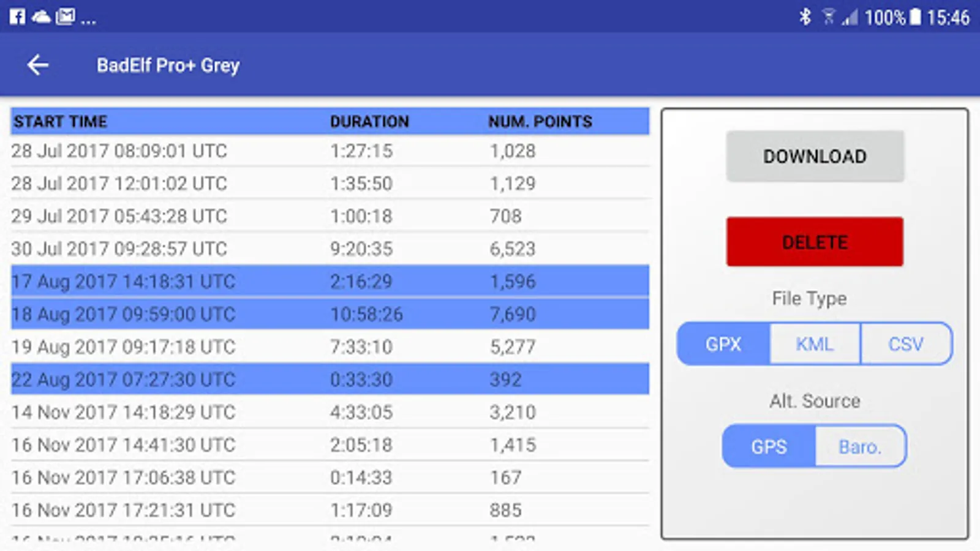This screenshot has width=980, height=551.
Task: Tap the battery status icon
Action: click(915, 17)
